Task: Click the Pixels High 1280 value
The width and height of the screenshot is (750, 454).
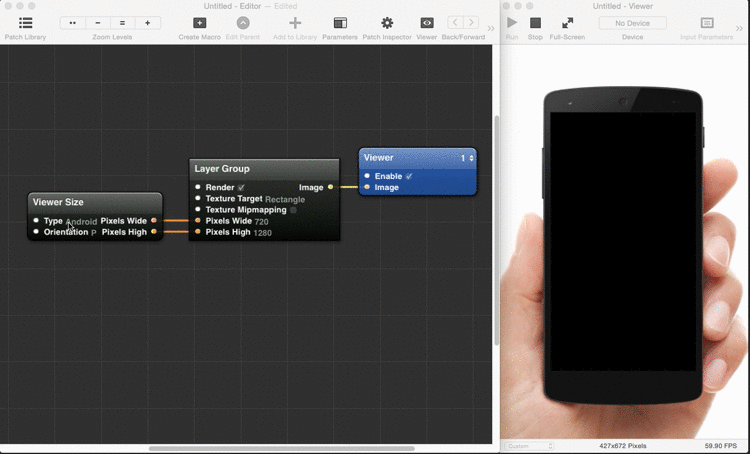Action: (x=262, y=233)
